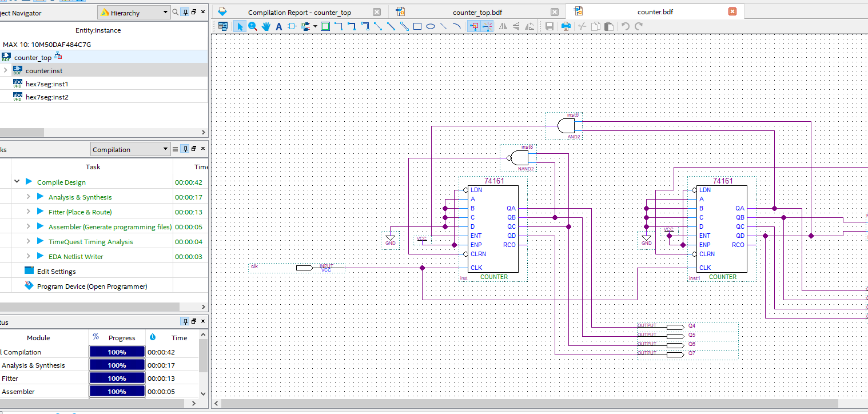
Task: Click Rotate Left 90 icon
Action: [x=529, y=26]
